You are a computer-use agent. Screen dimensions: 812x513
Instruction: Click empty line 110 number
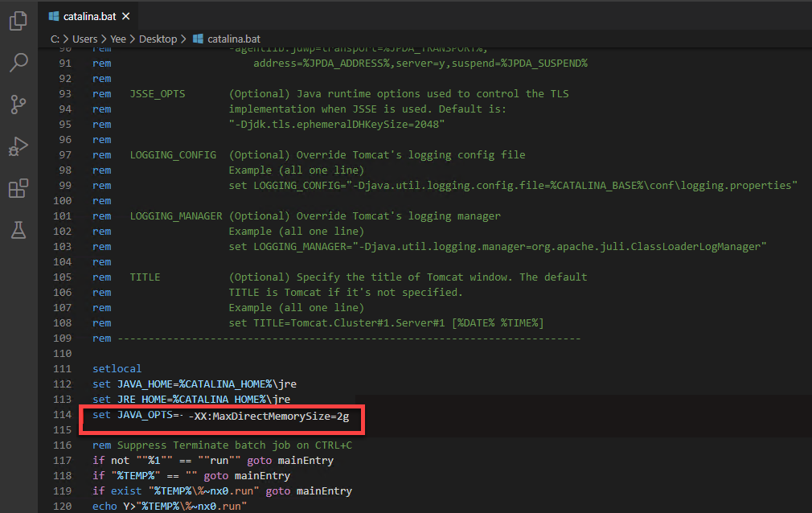(62, 354)
